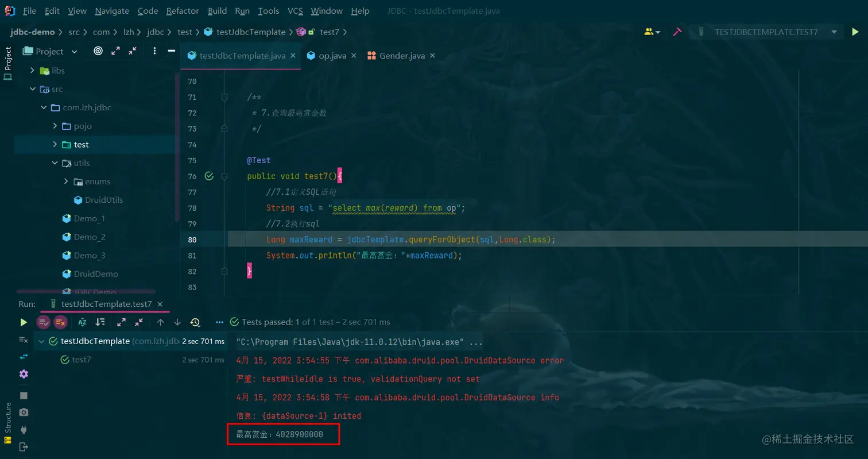868x459 pixels.
Task: Open Code With Me people icon
Action: 652,32
